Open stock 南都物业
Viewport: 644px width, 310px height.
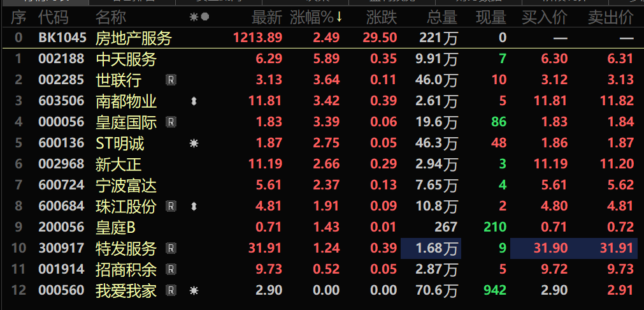[x=126, y=101]
